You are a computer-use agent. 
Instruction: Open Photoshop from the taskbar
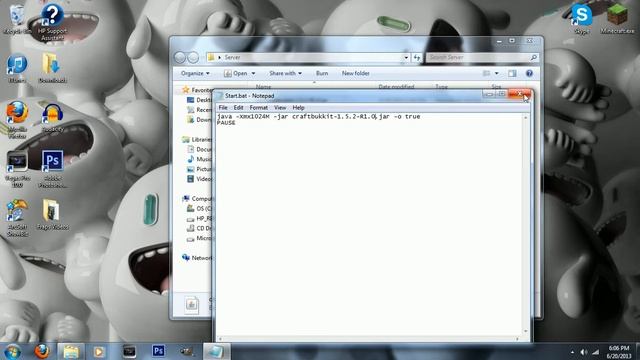coord(158,351)
